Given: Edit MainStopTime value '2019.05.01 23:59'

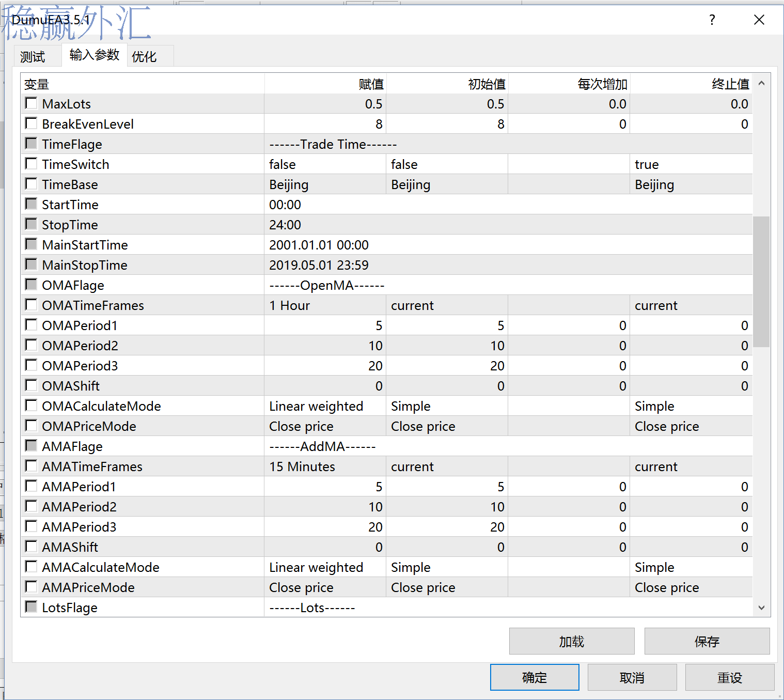Looking at the screenshot, I should tap(508, 265).
